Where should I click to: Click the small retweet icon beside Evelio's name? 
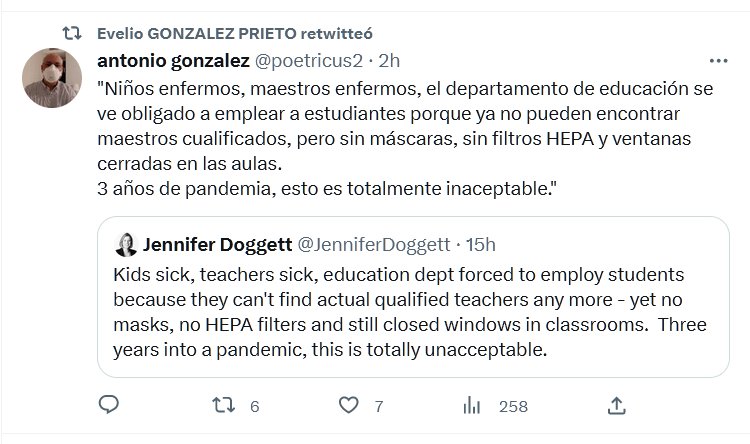[72, 32]
